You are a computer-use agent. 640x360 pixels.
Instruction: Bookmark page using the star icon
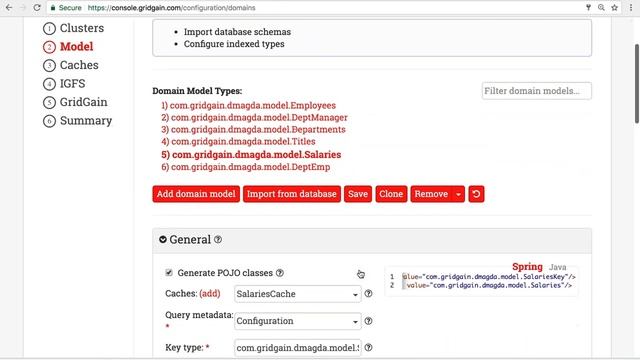tap(614, 7)
